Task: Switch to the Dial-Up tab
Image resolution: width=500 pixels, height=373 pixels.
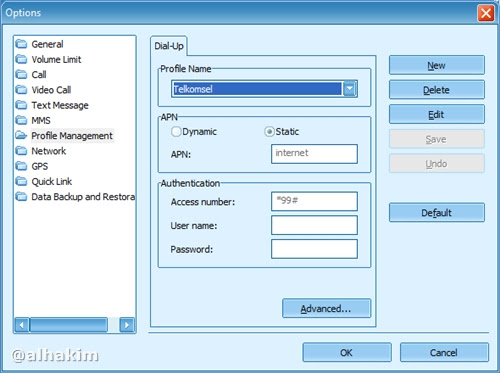Action: 169,46
